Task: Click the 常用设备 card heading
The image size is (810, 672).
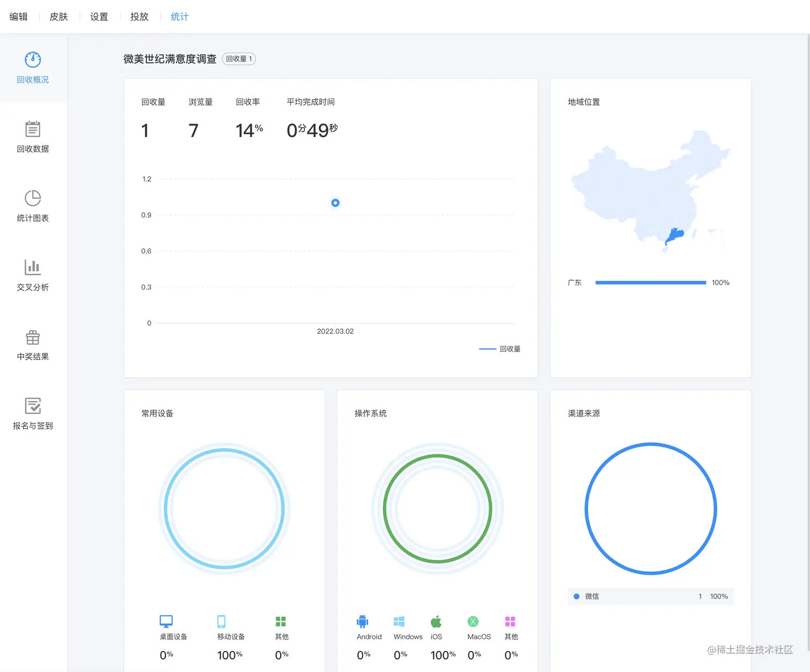Action: coord(157,413)
